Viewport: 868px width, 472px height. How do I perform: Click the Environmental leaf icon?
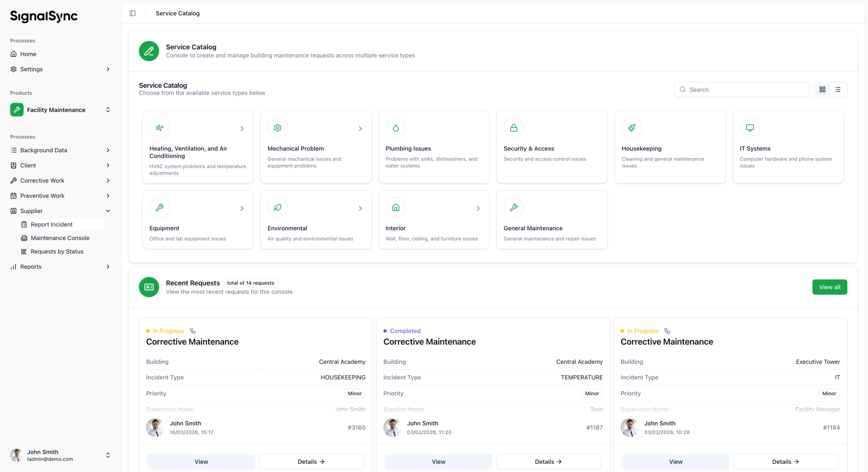point(277,207)
